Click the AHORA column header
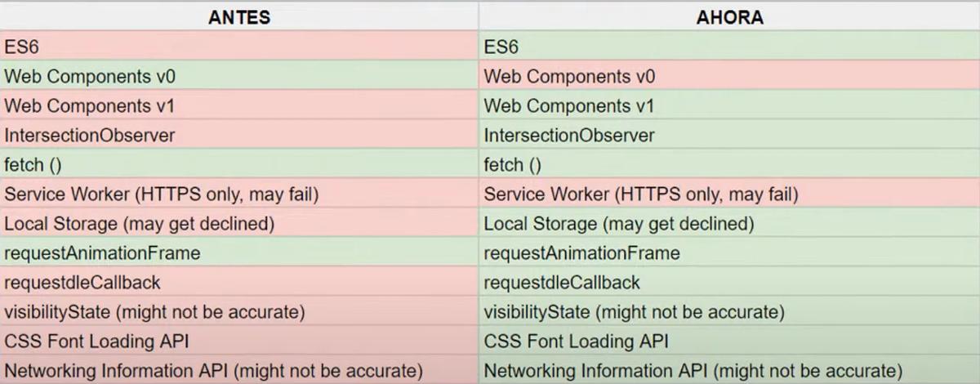This screenshot has width=980, height=384. pos(729,17)
